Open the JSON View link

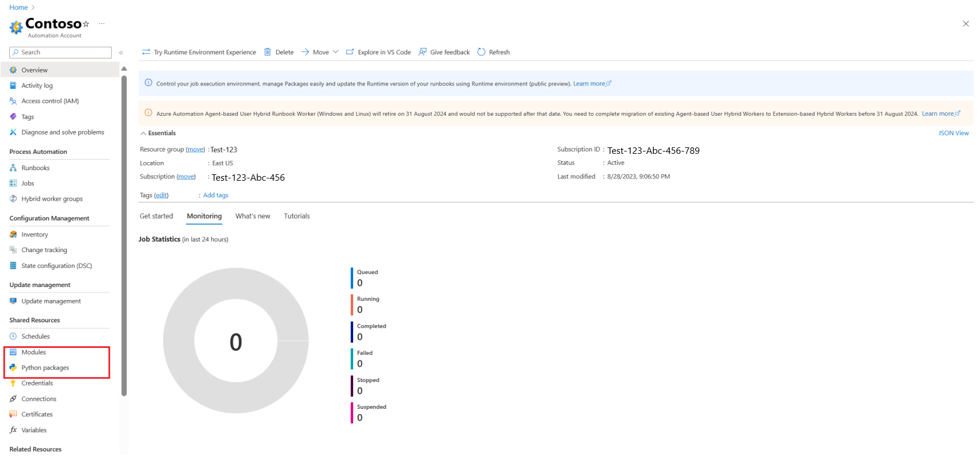tap(954, 133)
